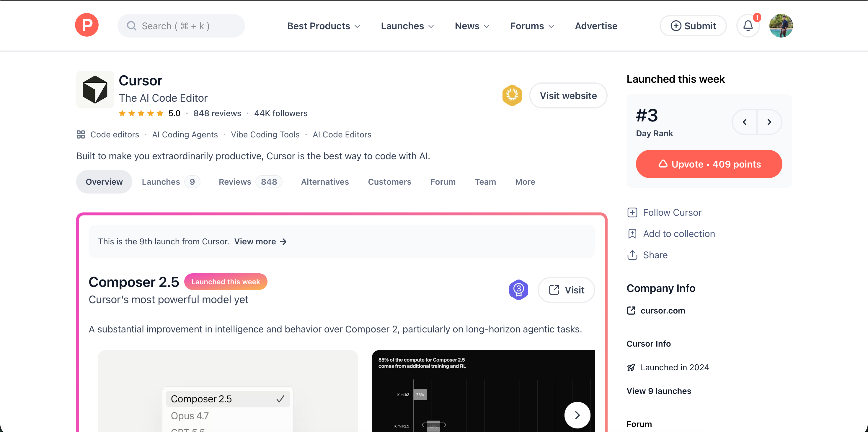Click View more launches link

(x=260, y=241)
